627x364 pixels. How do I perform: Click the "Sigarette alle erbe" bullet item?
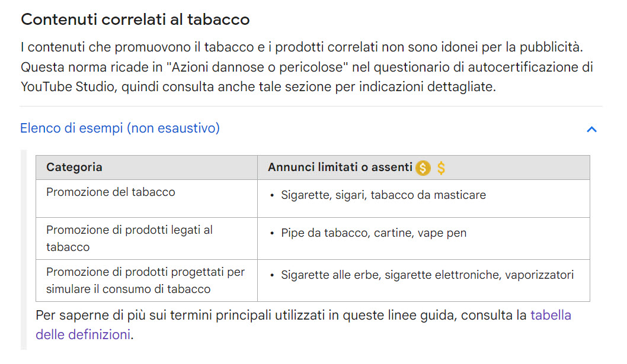[x=427, y=275]
